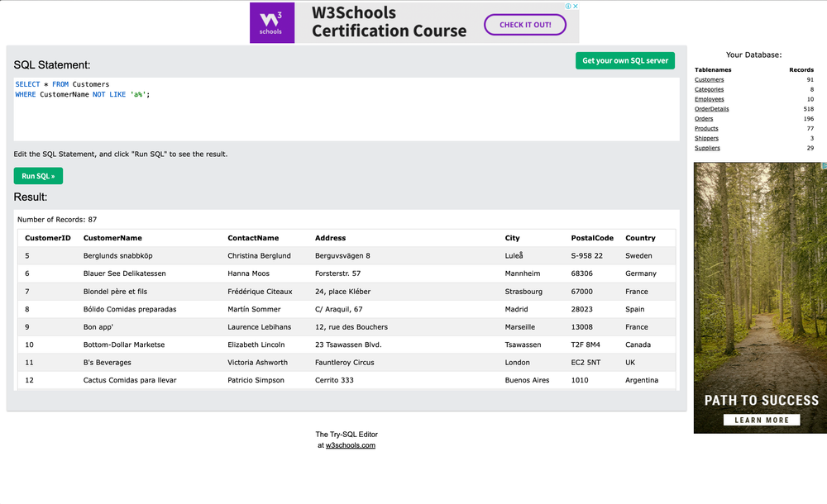The width and height of the screenshot is (827, 504).
Task: Open the Categories table link
Action: click(709, 89)
